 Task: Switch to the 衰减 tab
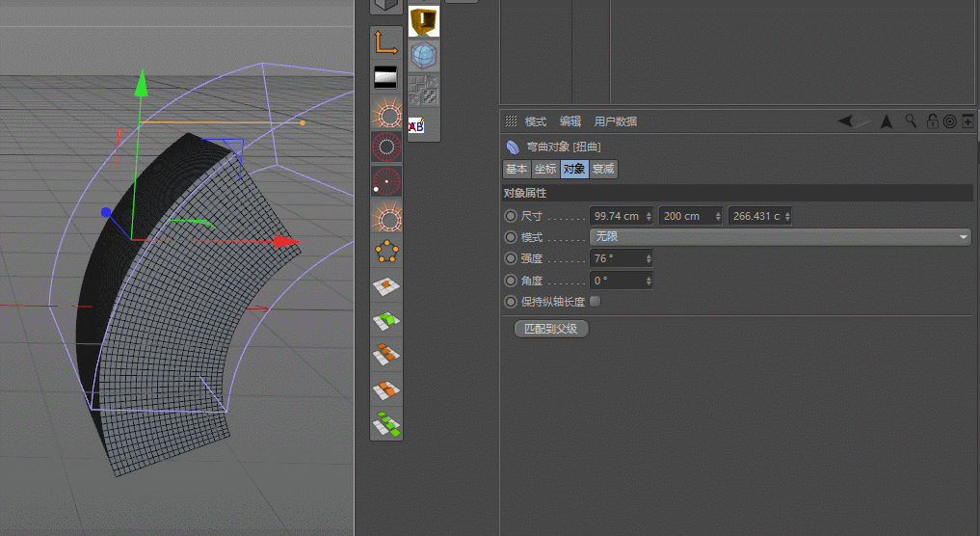click(603, 169)
